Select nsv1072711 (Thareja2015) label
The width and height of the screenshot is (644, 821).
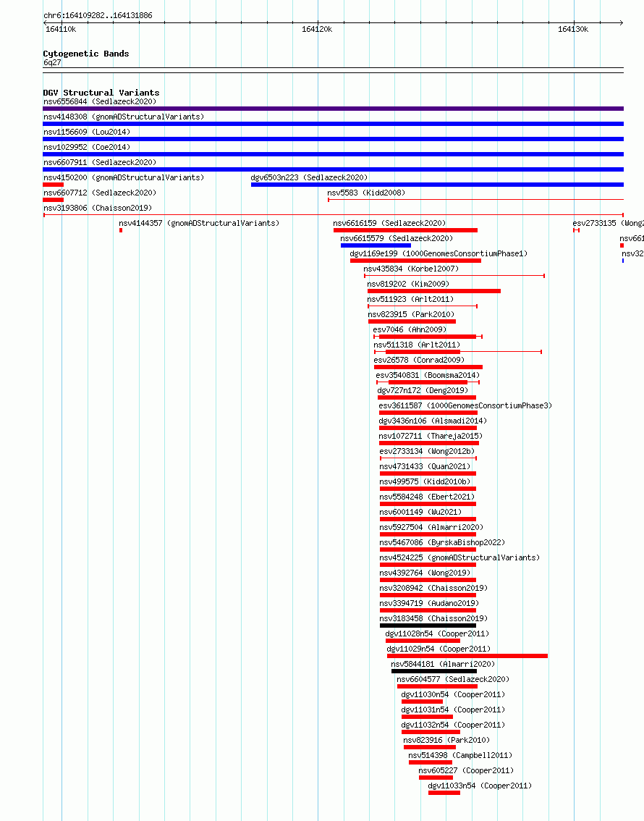(431, 436)
